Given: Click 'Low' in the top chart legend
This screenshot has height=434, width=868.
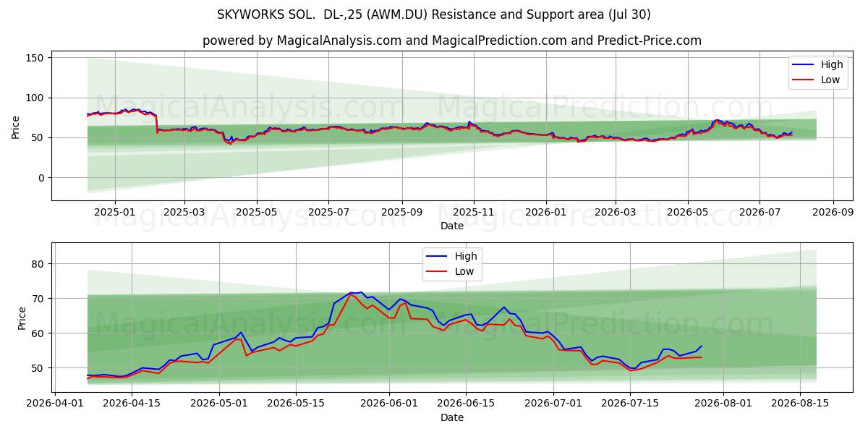Looking at the screenshot, I should (830, 80).
